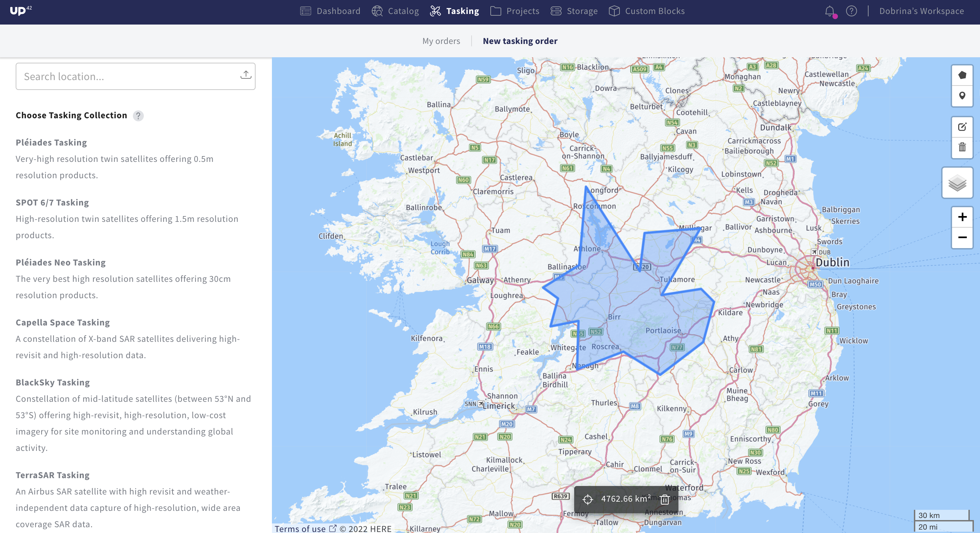
Task: Center map on the drawn area crosshair
Action: pyautogui.click(x=587, y=499)
